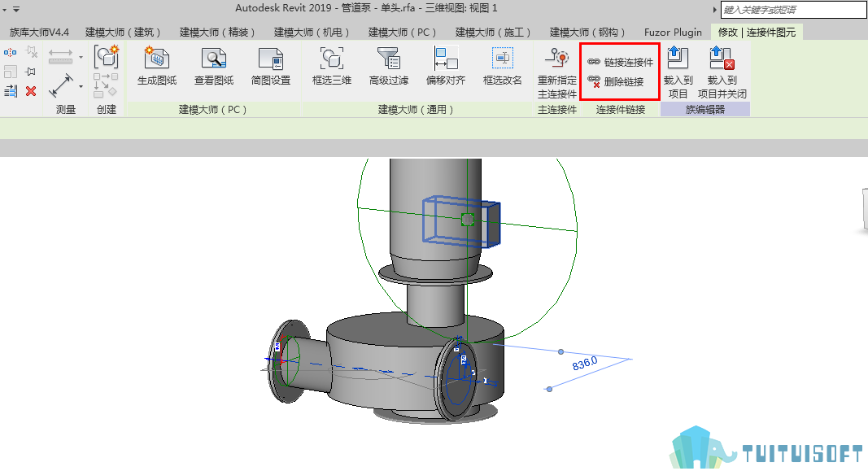Click the red X delete icon

click(31, 91)
